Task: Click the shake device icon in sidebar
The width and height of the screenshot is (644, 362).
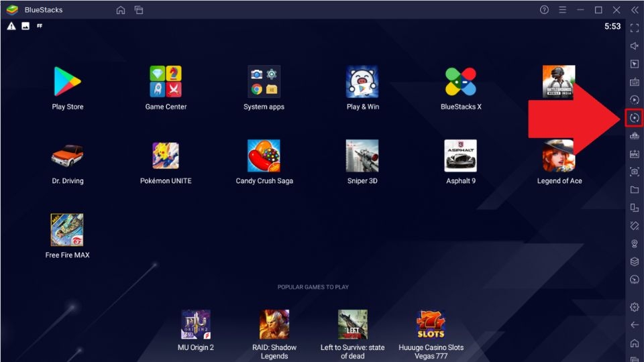Action: coord(635,226)
